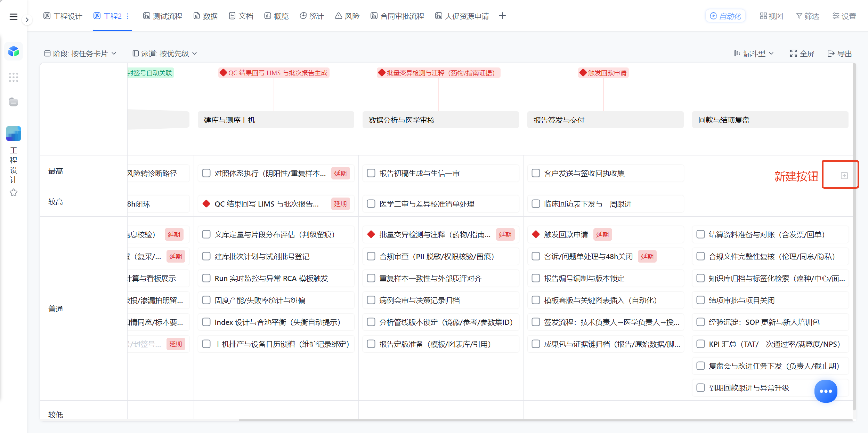Click 延期 tag on 客诉/问题单处理 card
868x433 pixels.
pyautogui.click(x=647, y=256)
